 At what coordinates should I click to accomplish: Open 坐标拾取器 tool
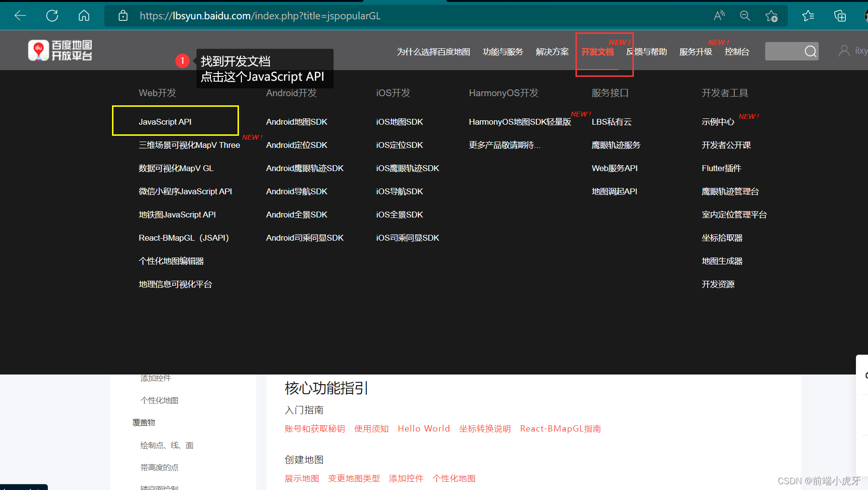(x=722, y=238)
